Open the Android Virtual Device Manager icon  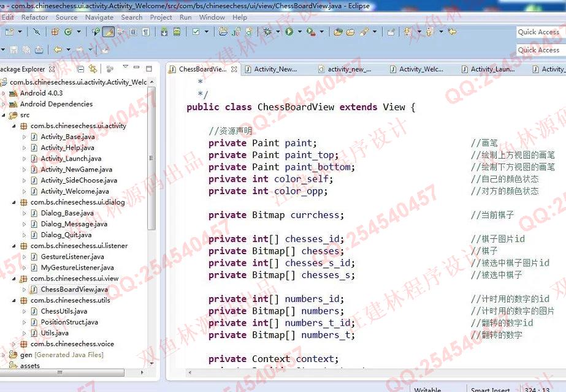pos(177,32)
